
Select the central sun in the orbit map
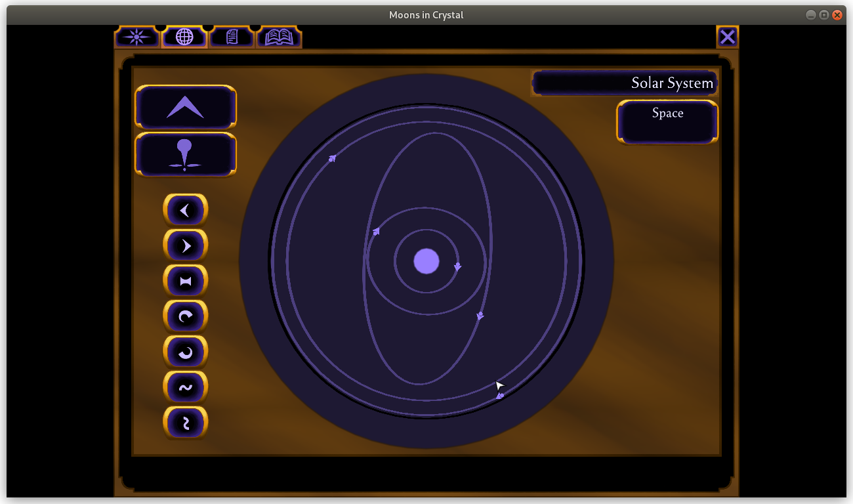click(427, 261)
